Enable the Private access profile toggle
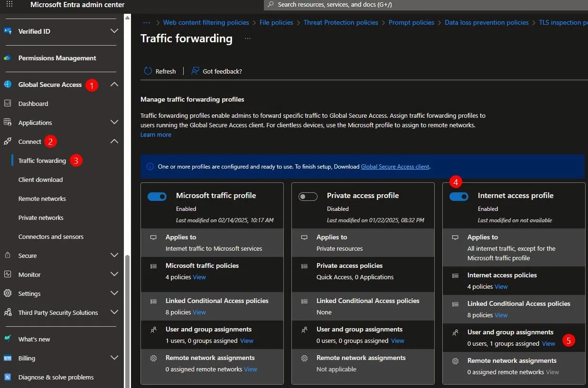 (308, 197)
